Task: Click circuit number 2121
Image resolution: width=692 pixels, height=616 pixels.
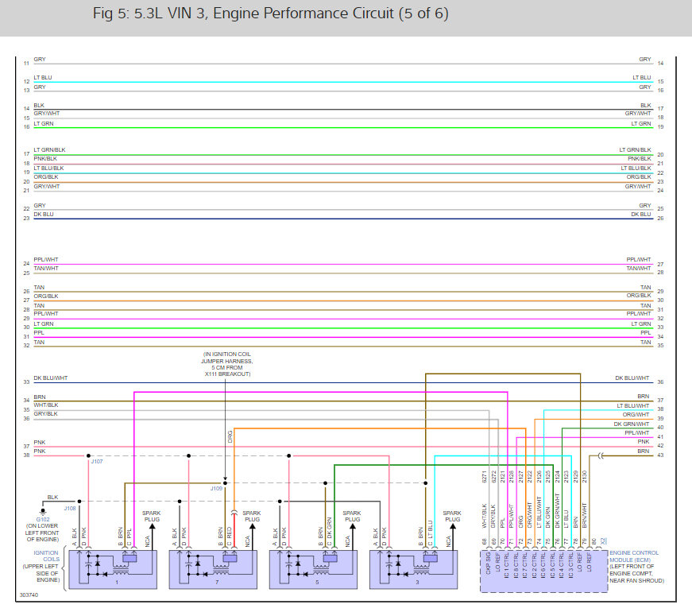Action: pyautogui.click(x=502, y=476)
